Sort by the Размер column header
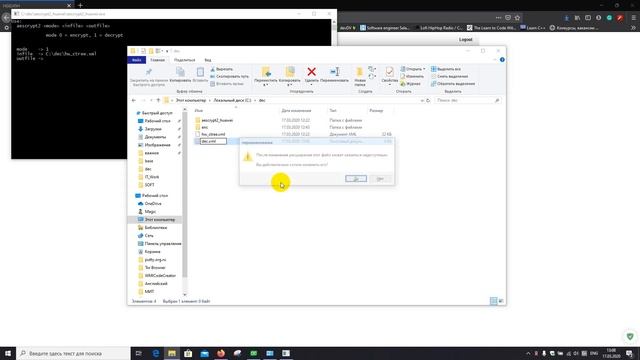This screenshot has width=640, height=360. click(376, 111)
